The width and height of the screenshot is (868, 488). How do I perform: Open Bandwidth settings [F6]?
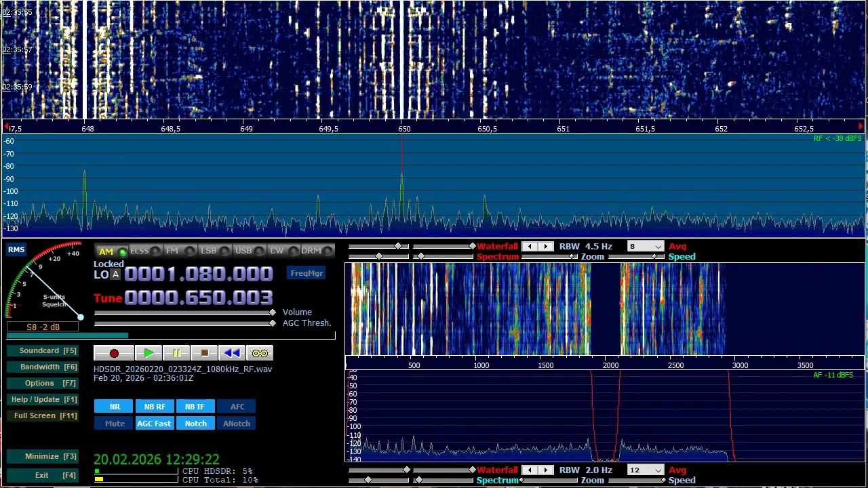[43, 367]
